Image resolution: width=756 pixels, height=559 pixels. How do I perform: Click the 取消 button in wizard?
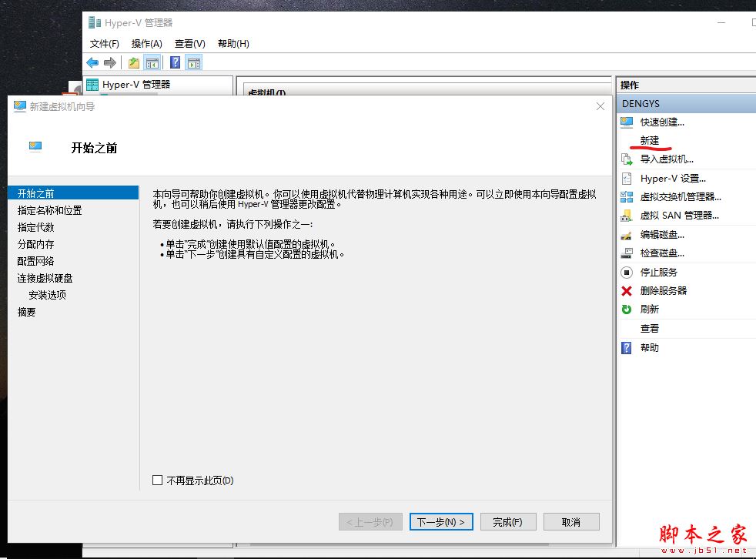(570, 522)
